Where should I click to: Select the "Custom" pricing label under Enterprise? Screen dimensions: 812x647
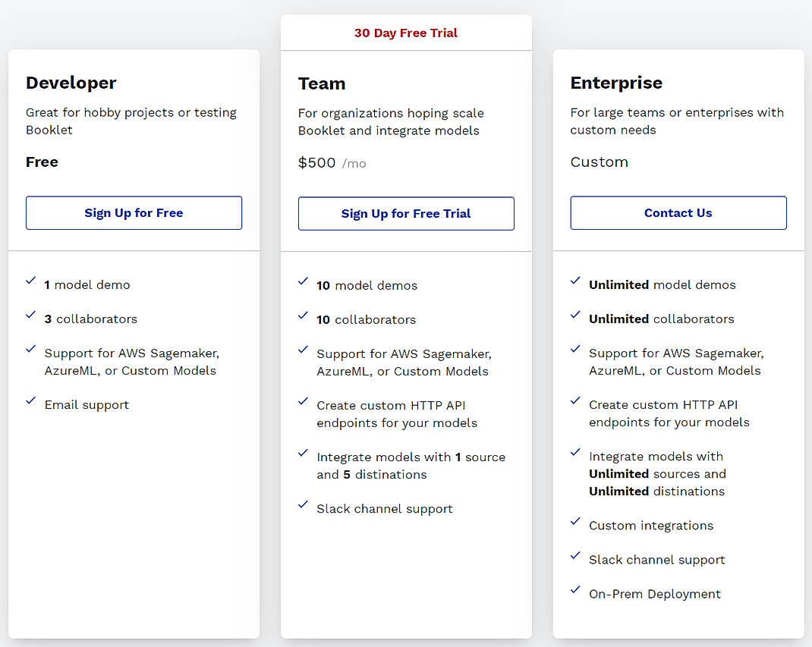pos(600,162)
